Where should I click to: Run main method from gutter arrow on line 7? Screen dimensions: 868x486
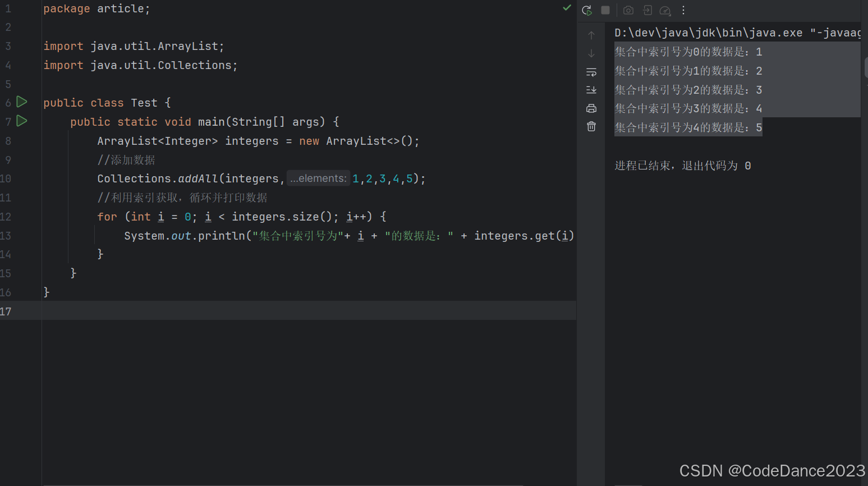(22, 121)
